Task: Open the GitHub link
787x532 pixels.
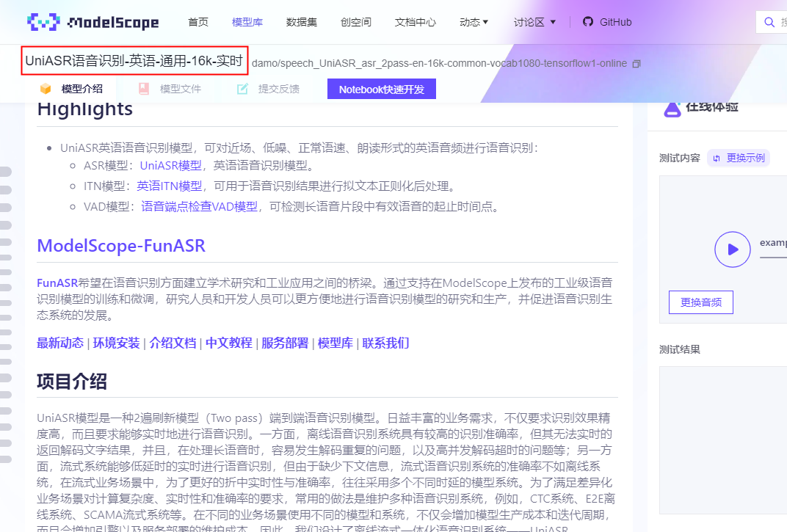Action: click(x=607, y=22)
